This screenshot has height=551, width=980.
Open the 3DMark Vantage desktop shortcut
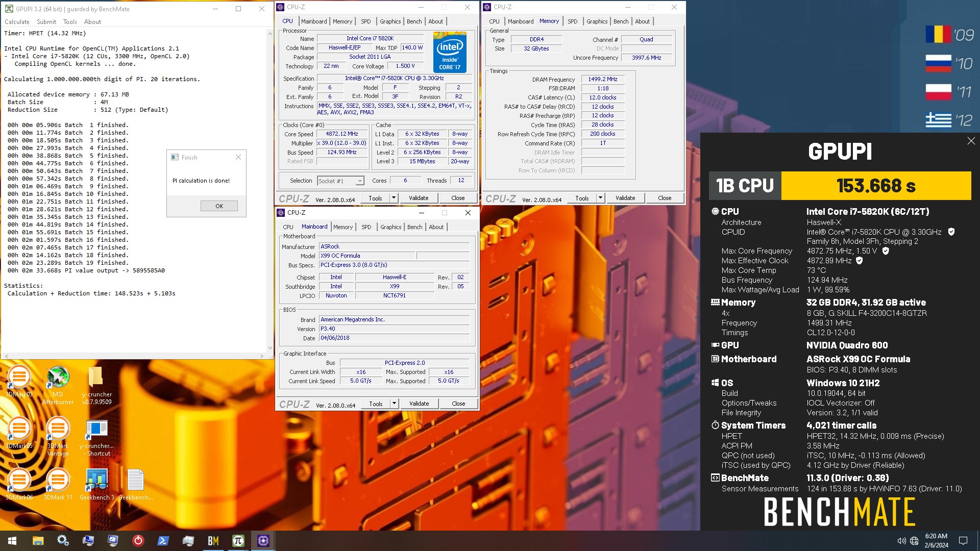[58, 436]
